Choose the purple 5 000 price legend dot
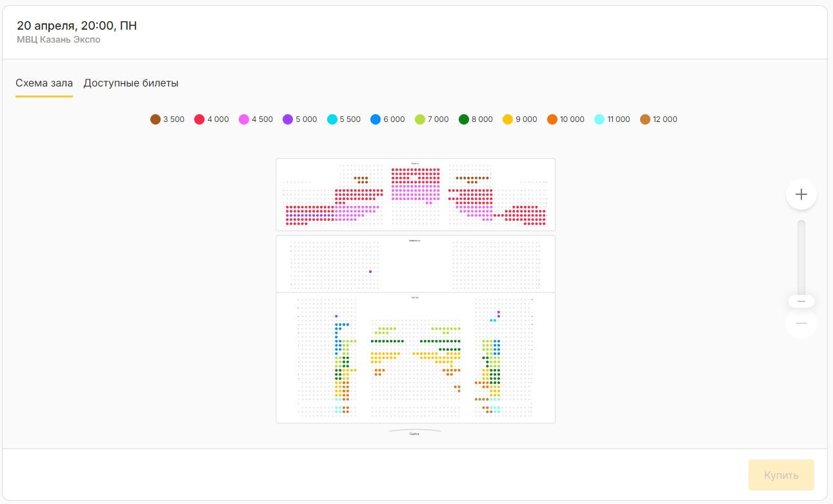Viewport: 833px width, 504px height. point(288,119)
